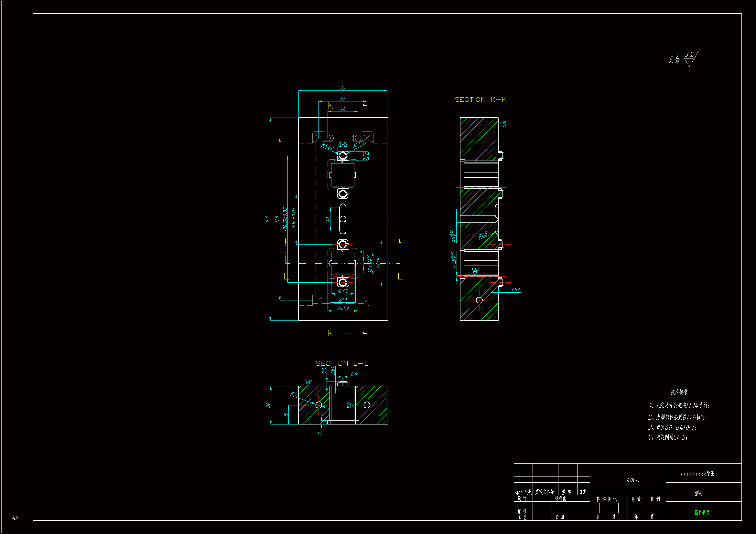Click the 淬火60-64HRc requirement line

point(672,427)
